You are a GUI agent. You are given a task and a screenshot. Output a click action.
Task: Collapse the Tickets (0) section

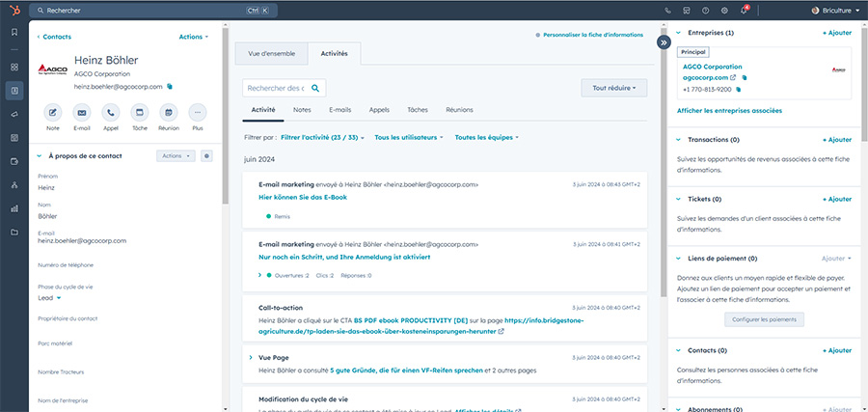(679, 199)
